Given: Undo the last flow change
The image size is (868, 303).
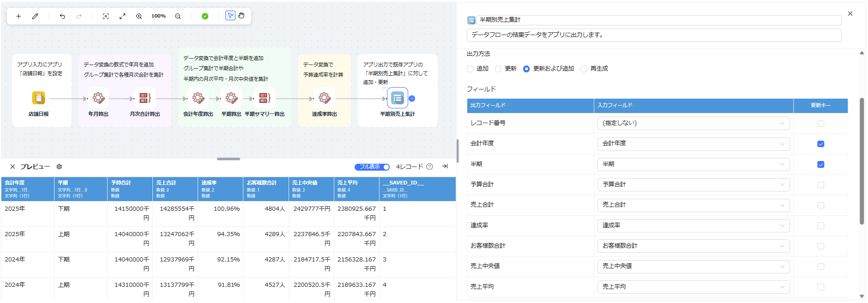Looking at the screenshot, I should pos(62,16).
